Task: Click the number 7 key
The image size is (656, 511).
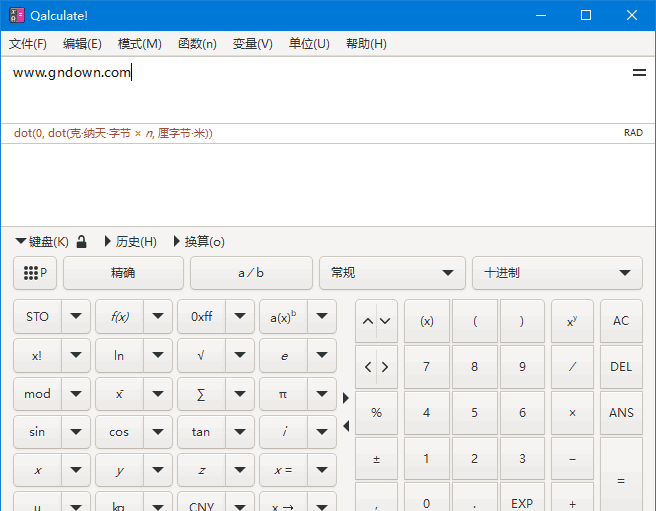Action: tap(427, 367)
